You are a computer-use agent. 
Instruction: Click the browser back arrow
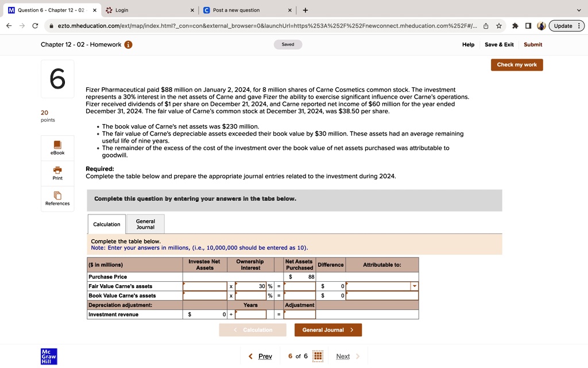(9, 26)
